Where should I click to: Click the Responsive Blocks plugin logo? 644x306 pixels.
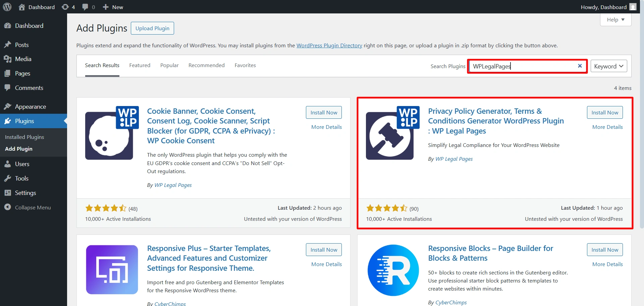click(x=393, y=270)
